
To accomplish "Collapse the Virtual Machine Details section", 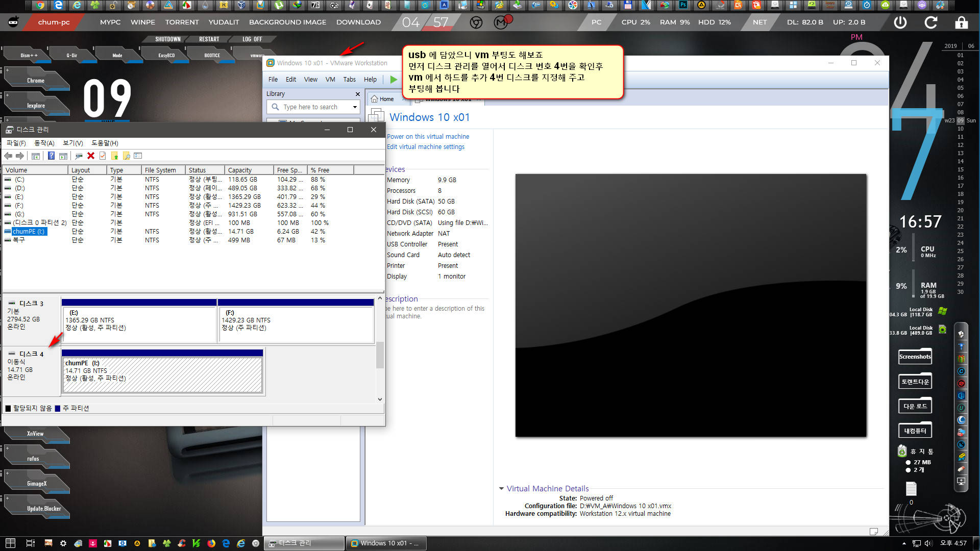I will 501,489.
